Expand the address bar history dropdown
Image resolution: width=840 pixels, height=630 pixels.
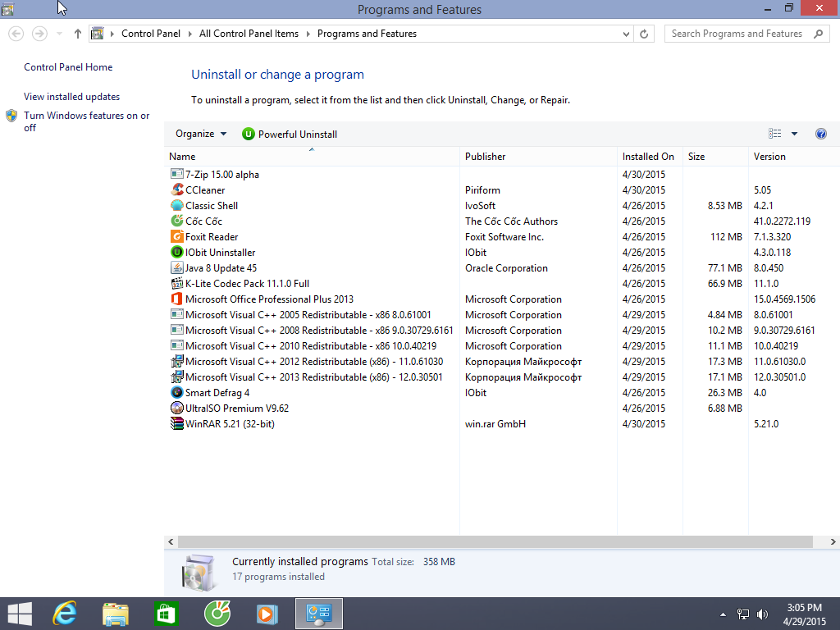tap(627, 34)
